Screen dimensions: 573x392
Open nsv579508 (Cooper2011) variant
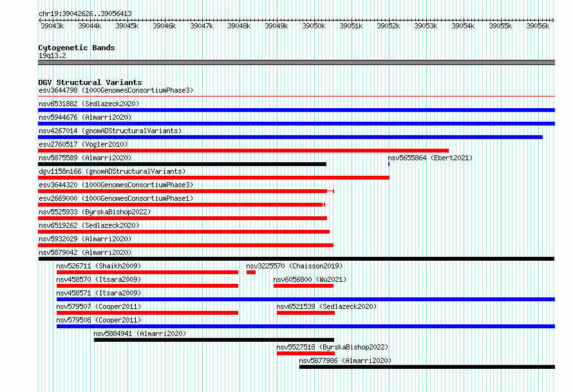pyautogui.click(x=99, y=320)
